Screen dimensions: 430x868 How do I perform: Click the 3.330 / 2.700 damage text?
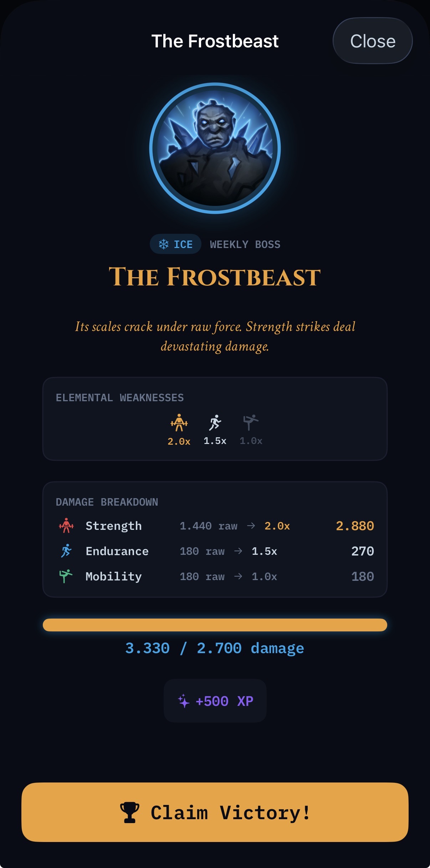[215, 649]
